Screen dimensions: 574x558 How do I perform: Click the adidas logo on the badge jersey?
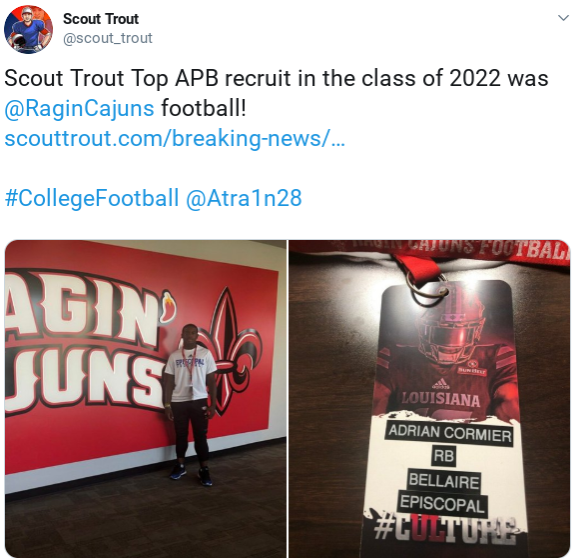(441, 384)
